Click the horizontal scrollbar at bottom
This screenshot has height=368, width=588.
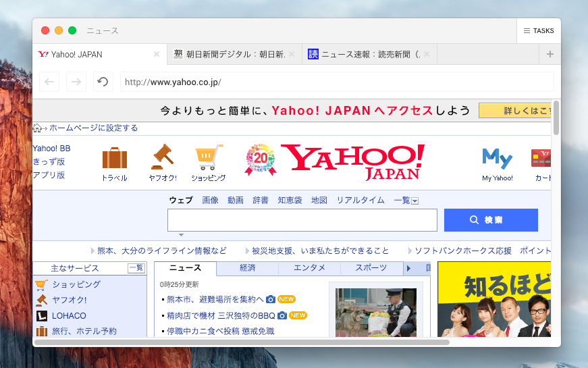point(242,342)
